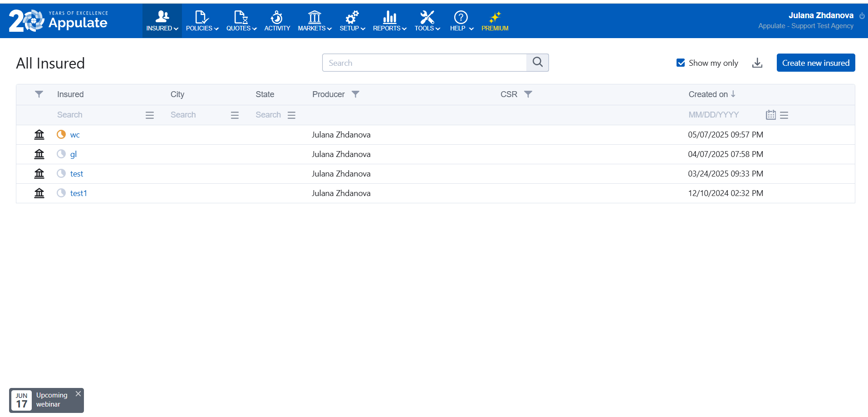Open the Premium features page

(495, 21)
